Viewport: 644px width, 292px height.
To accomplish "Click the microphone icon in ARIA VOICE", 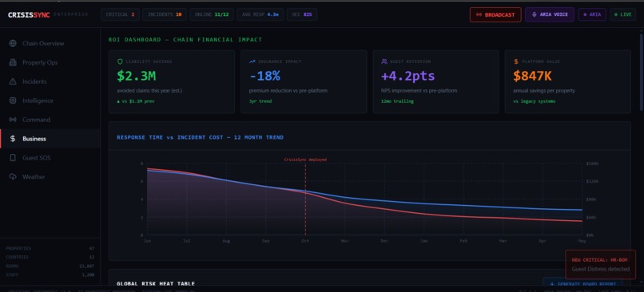I will (535, 15).
